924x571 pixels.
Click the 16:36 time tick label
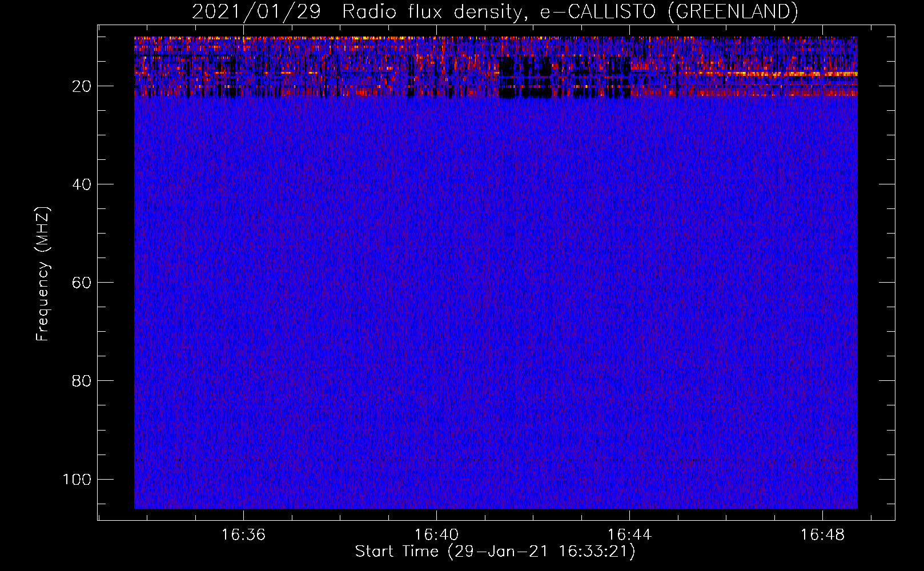244,535
